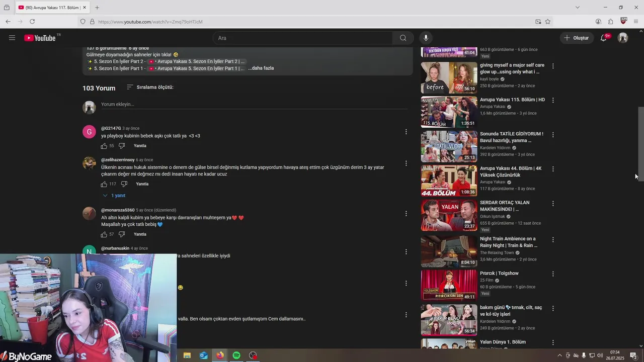The width and height of the screenshot is (644, 362).
Task: Open the YouTube hamburger guide menu
Action: pyautogui.click(x=12, y=38)
